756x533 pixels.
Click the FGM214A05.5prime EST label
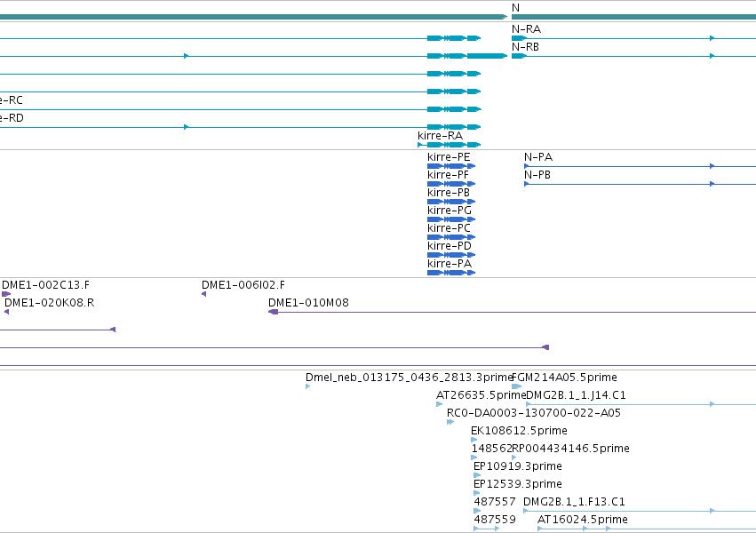(565, 378)
